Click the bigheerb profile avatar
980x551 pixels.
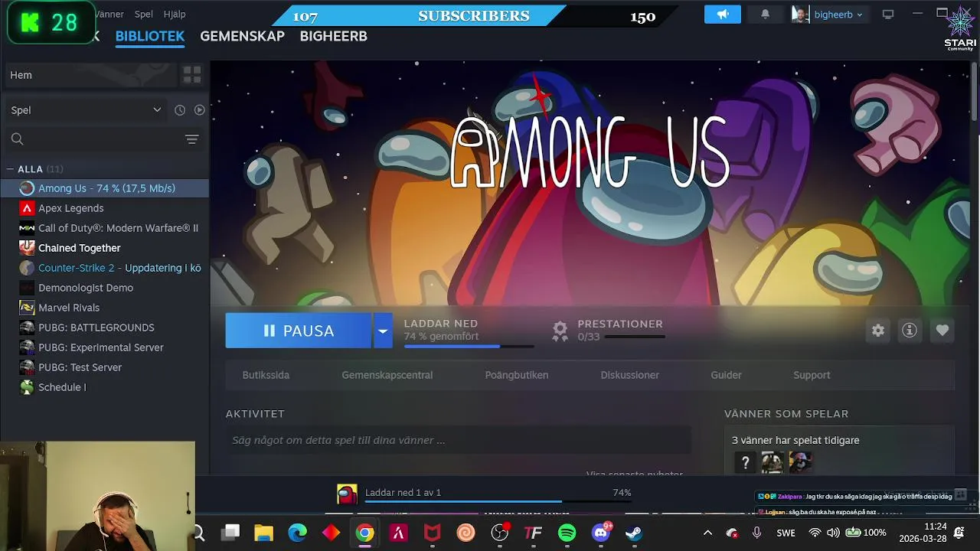(x=800, y=15)
